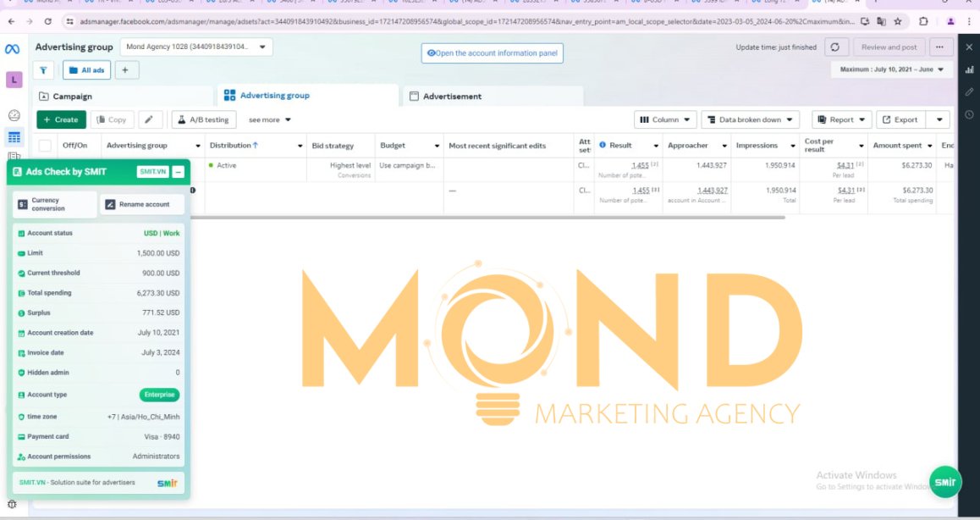Click the Review and post button
The height and width of the screenshot is (520, 980).
pyautogui.click(x=889, y=47)
